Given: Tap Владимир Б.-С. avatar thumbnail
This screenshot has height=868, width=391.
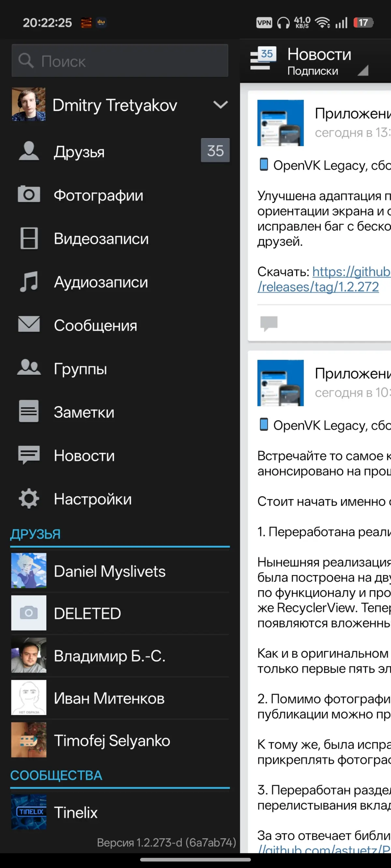Looking at the screenshot, I should pyautogui.click(x=29, y=655).
